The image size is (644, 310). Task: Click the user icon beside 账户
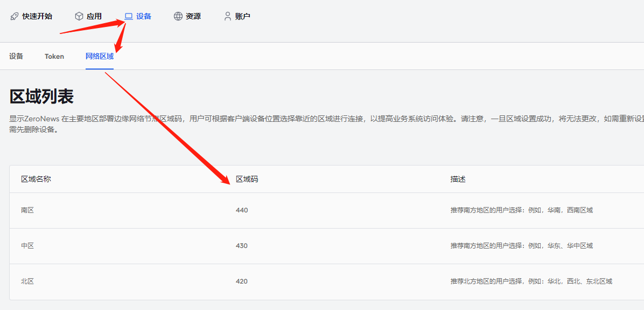228,16
